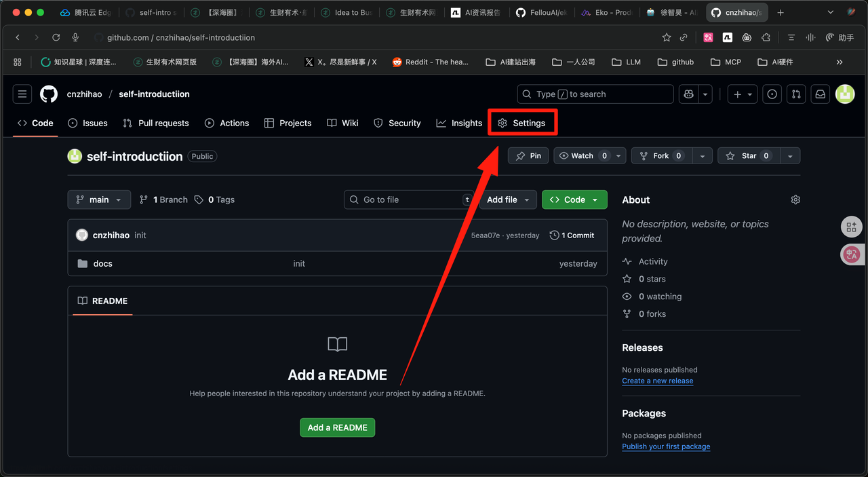
Task: Open the Create a new release link
Action: 657,381
